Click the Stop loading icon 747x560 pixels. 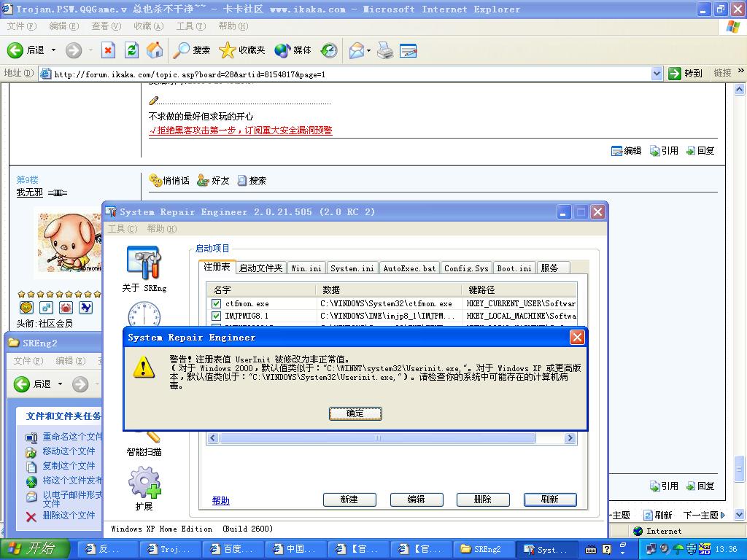(x=109, y=50)
